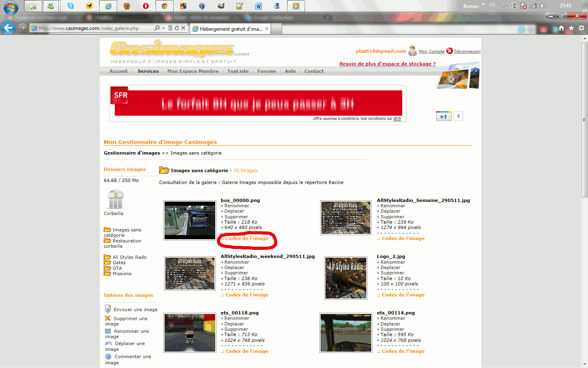Open the Forums menu item

click(267, 71)
